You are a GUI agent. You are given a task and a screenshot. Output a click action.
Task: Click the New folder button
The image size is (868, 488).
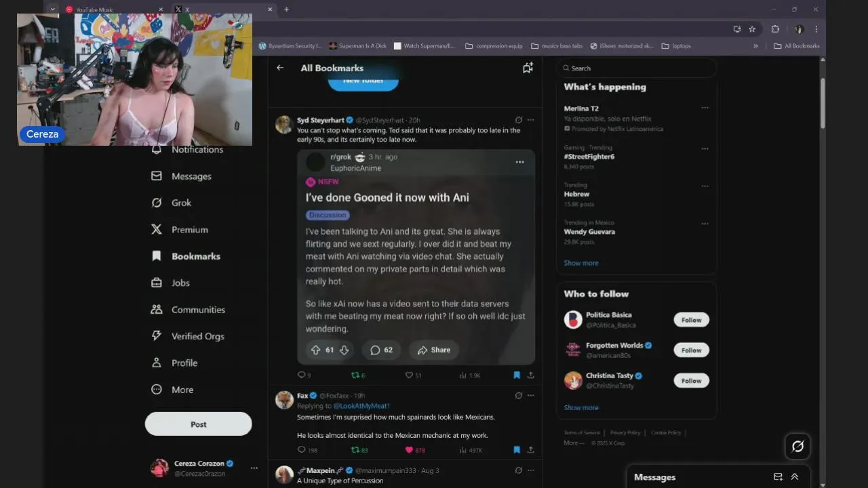tap(363, 81)
